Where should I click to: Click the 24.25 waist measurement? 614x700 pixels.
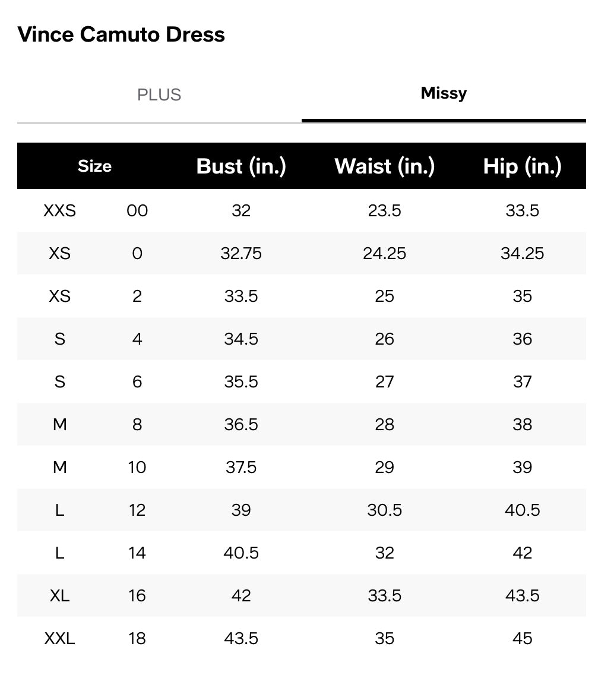384,253
